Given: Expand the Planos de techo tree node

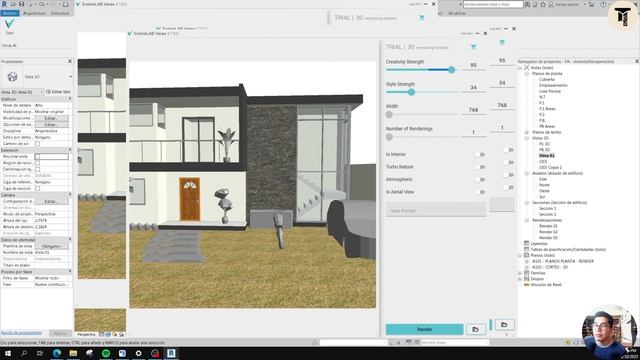Looking at the screenshot, I should [527, 132].
